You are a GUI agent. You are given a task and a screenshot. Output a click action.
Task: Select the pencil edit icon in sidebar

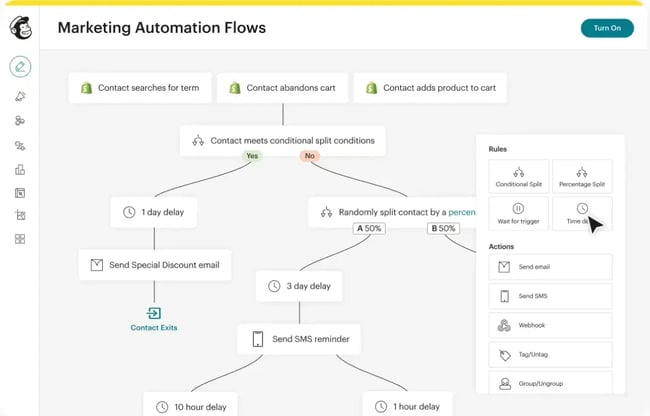pyautogui.click(x=20, y=66)
